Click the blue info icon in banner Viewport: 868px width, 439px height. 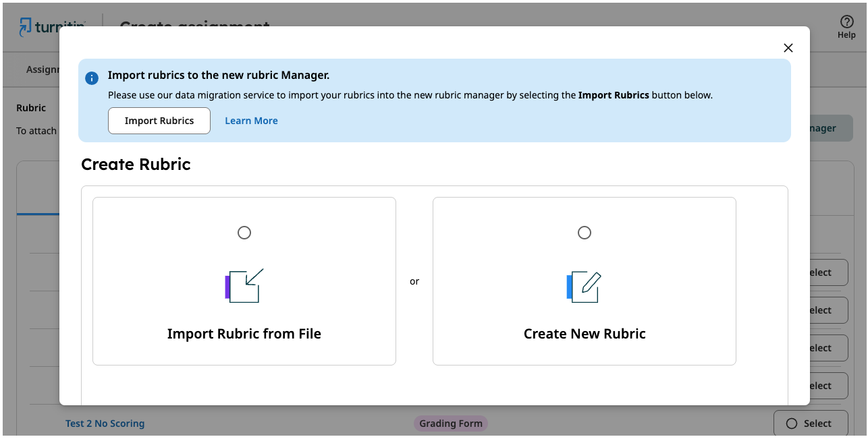92,78
